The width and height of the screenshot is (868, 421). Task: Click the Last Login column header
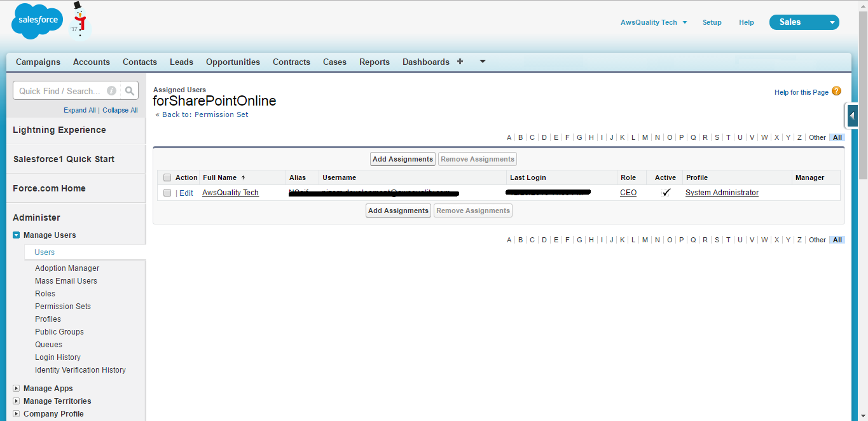(528, 177)
